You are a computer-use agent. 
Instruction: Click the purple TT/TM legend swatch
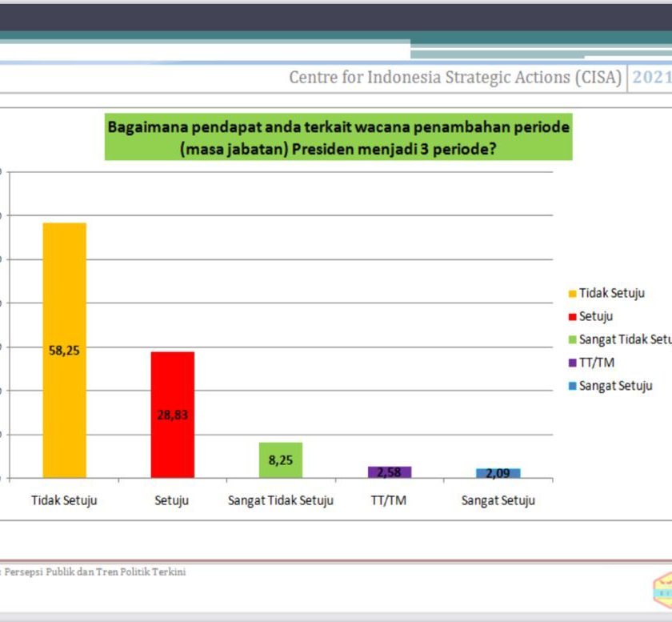tap(573, 363)
